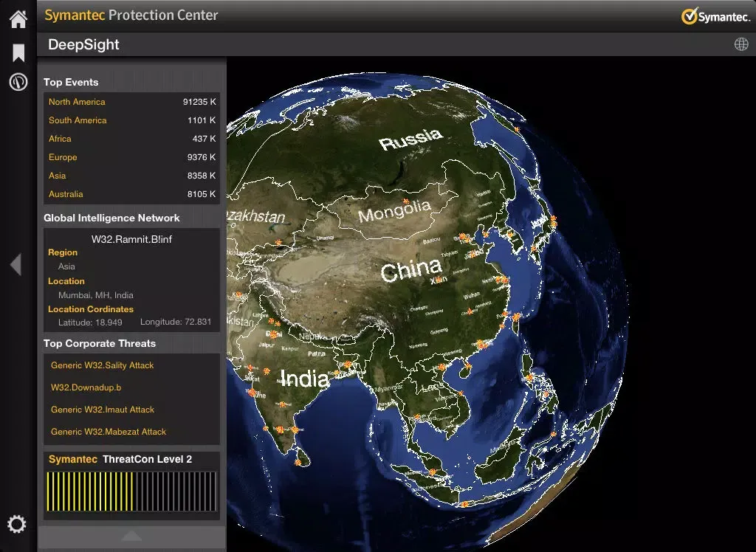Click Longitude: 72.831 value

click(x=176, y=322)
